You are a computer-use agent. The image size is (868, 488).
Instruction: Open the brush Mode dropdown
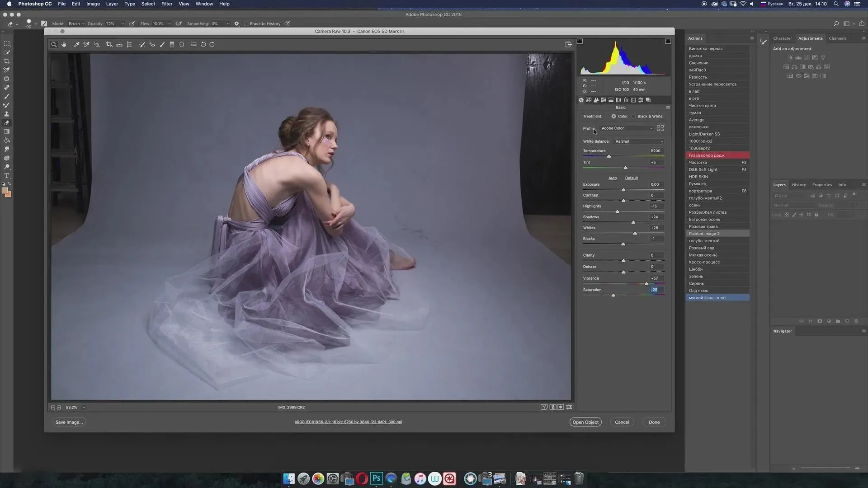tap(76, 23)
